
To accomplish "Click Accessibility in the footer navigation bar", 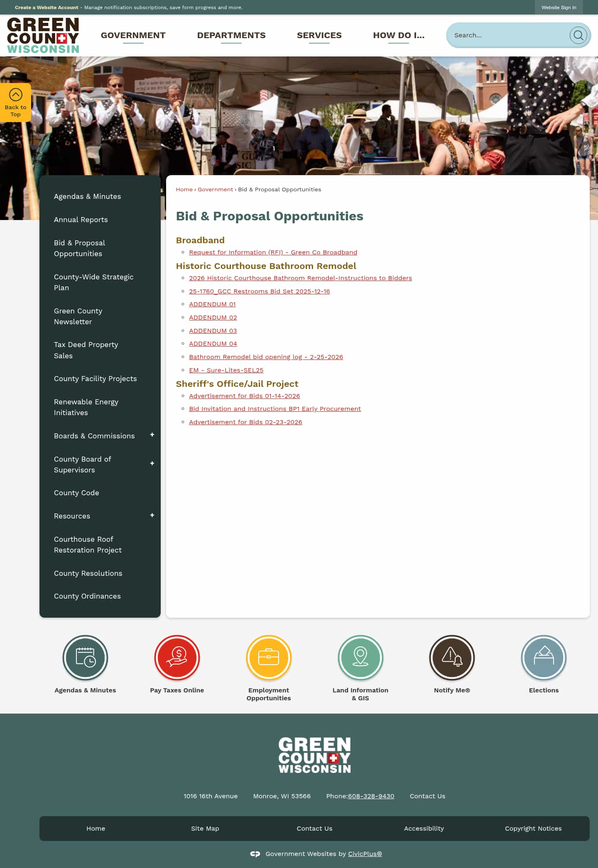I will click(x=424, y=829).
